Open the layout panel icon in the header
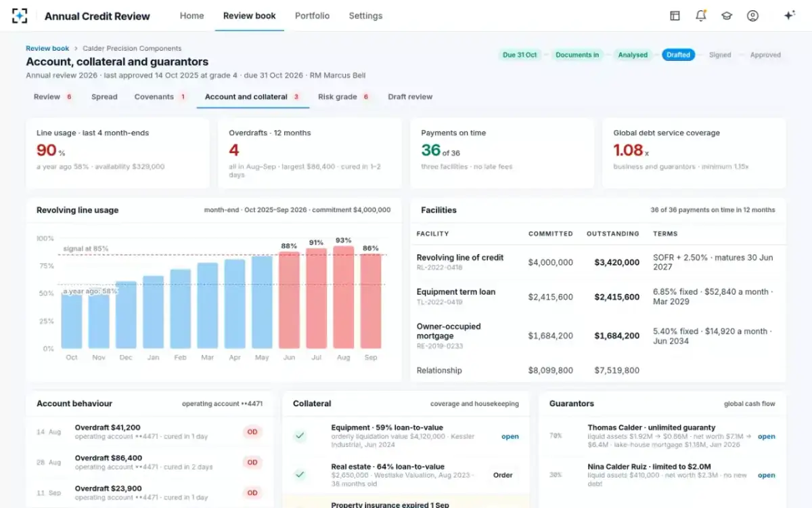812x508 pixels. click(675, 16)
